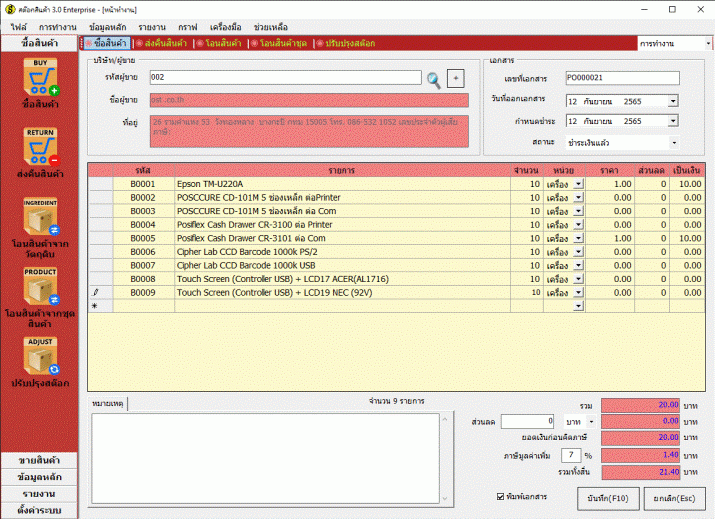Open ข้อมูลหลัก sidebar section
The image size is (715, 519).
pos(39,477)
